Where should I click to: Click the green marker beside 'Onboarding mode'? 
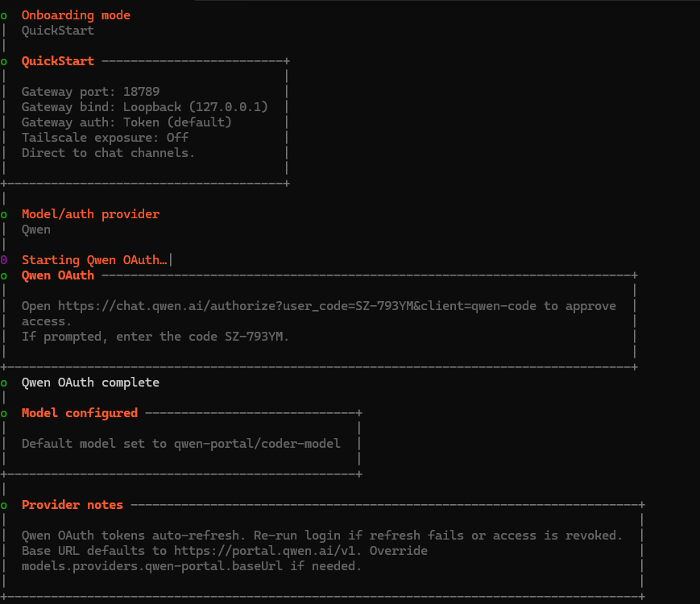[4, 17]
